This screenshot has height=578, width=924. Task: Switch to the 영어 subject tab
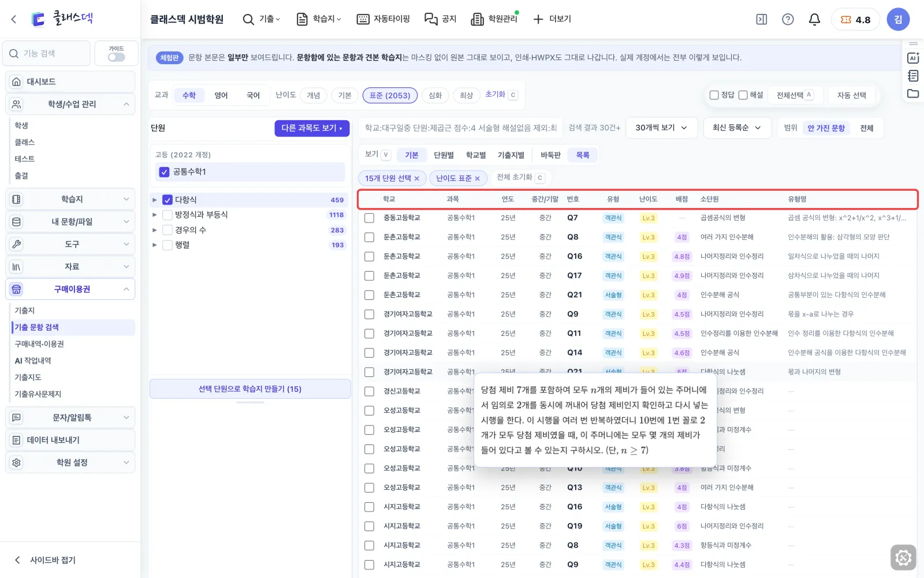click(221, 95)
